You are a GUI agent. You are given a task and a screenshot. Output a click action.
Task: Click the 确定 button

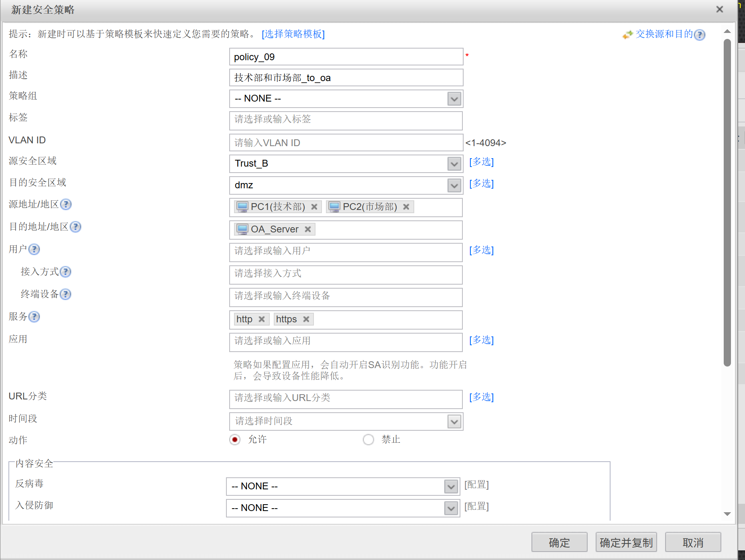click(x=560, y=542)
